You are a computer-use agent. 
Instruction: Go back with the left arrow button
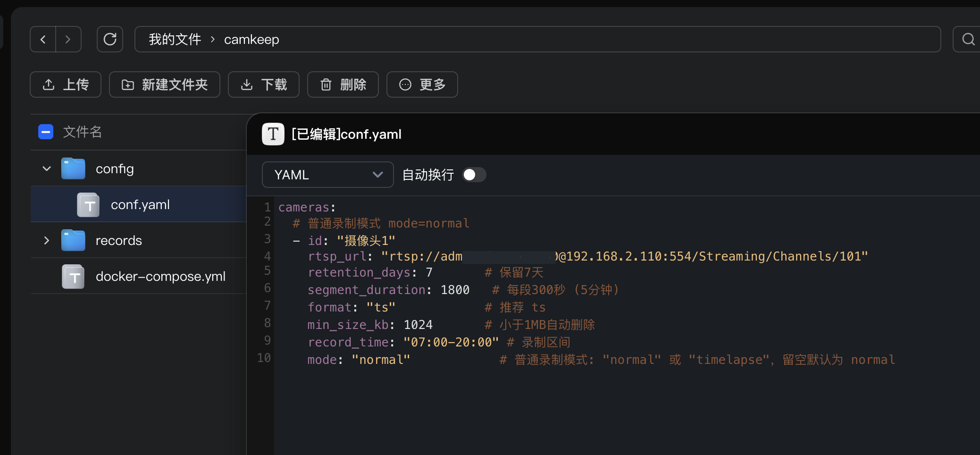43,39
